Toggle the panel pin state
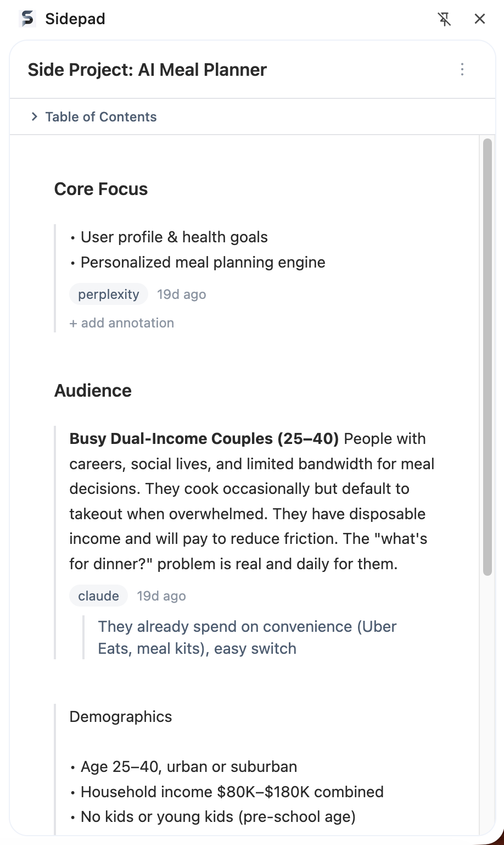The height and width of the screenshot is (845, 504). tap(444, 19)
